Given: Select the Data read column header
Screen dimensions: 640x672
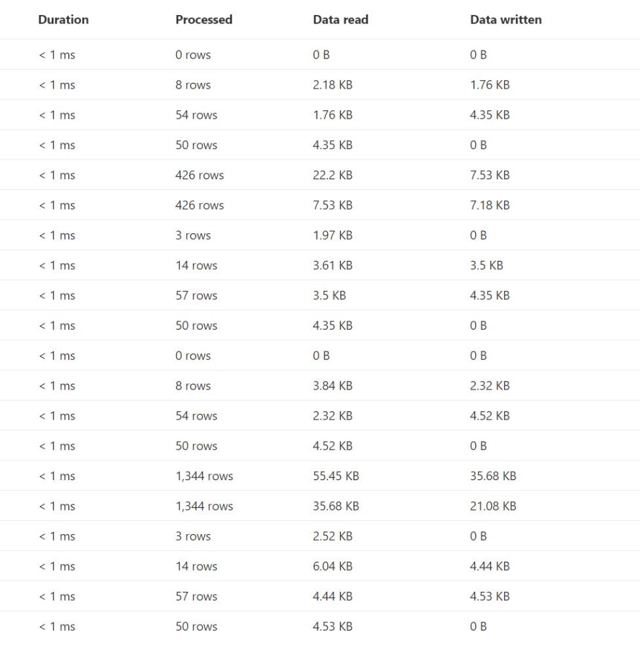Looking at the screenshot, I should (340, 20).
